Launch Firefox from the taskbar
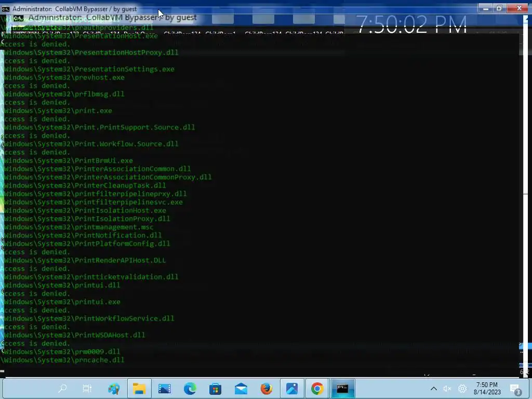The height and width of the screenshot is (399, 532). [x=267, y=389]
